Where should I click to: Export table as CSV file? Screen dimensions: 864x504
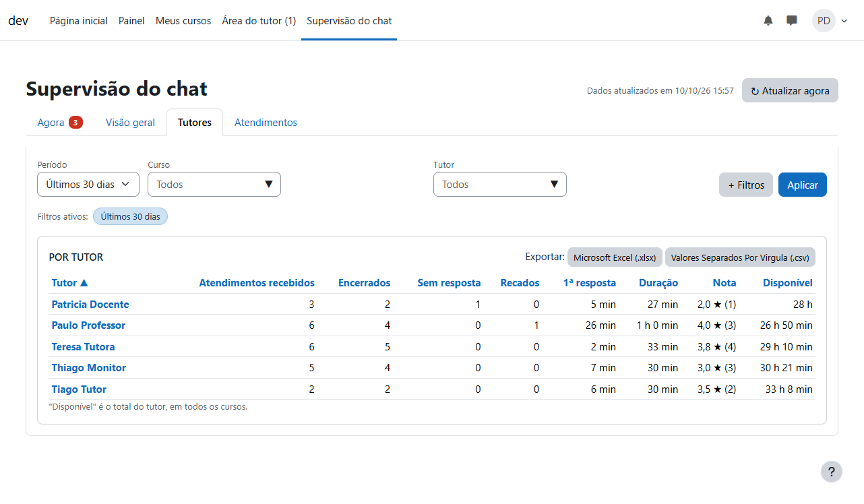point(740,257)
